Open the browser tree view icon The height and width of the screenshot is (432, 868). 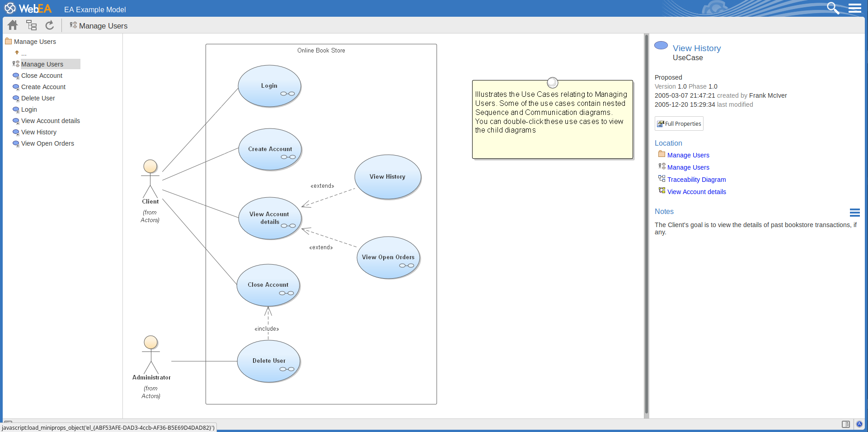click(31, 25)
